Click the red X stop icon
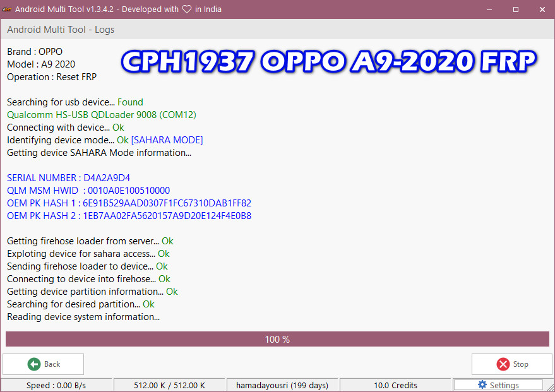The width and height of the screenshot is (555, 392). point(503,364)
